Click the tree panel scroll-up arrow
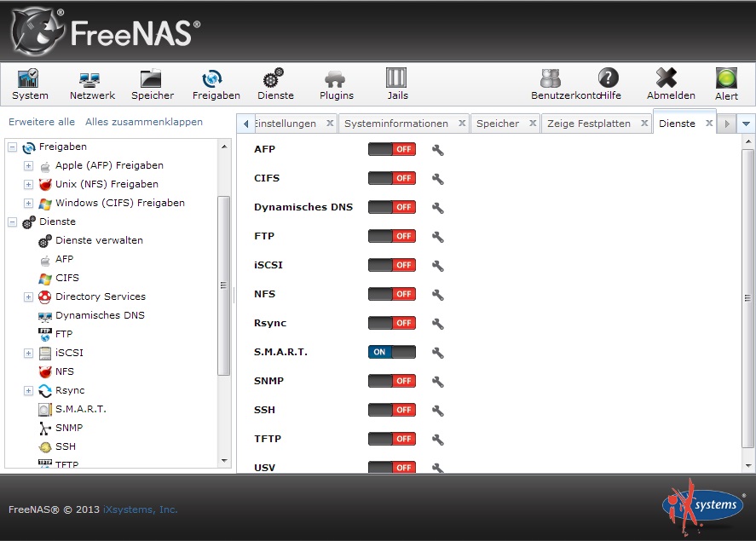The height and width of the screenshot is (541, 756). [224, 147]
